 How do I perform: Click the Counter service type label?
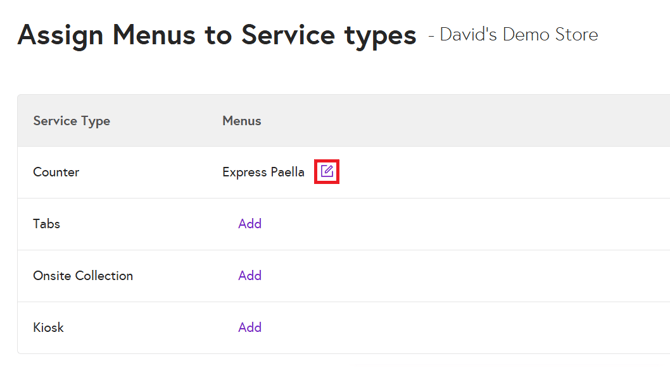pos(56,172)
